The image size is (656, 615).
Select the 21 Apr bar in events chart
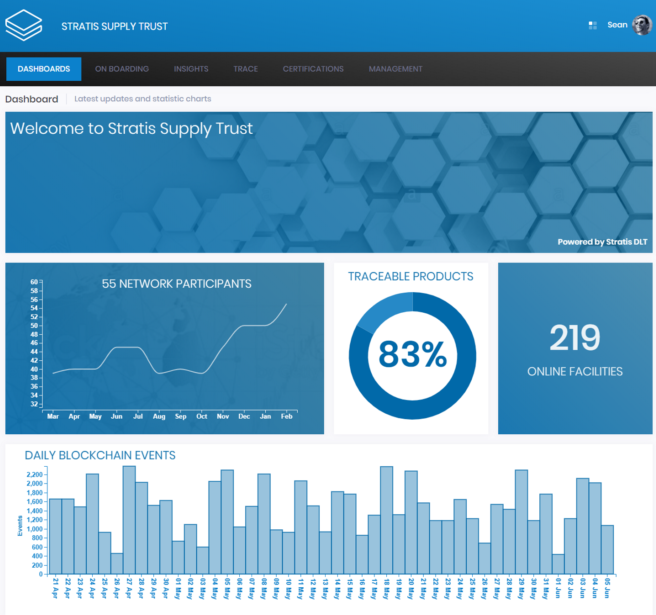coord(55,536)
